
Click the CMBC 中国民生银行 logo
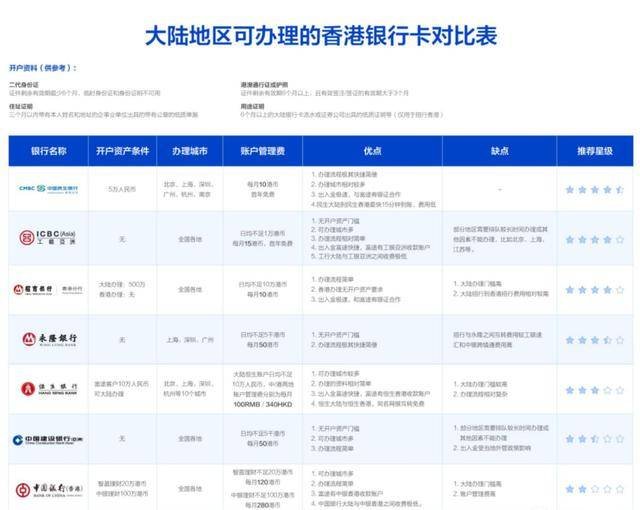(x=48, y=188)
